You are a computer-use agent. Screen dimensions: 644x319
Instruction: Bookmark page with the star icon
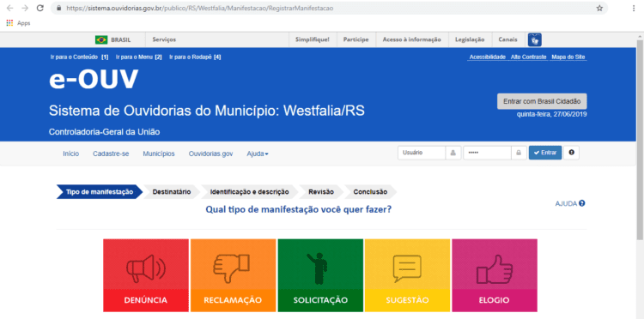click(x=599, y=9)
